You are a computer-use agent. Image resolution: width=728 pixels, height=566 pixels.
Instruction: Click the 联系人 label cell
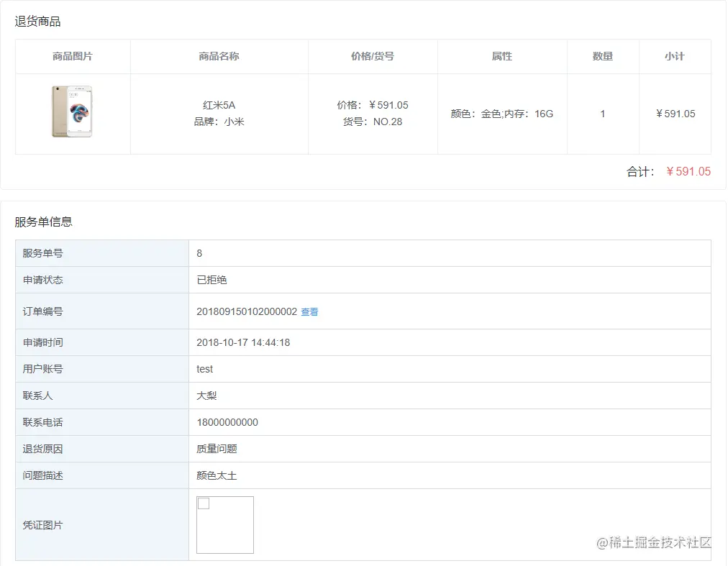pyautogui.click(x=102, y=396)
